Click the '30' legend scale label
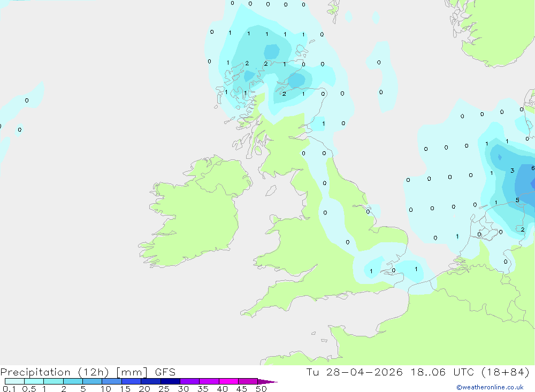This screenshot has width=535, height=392. coord(183,389)
